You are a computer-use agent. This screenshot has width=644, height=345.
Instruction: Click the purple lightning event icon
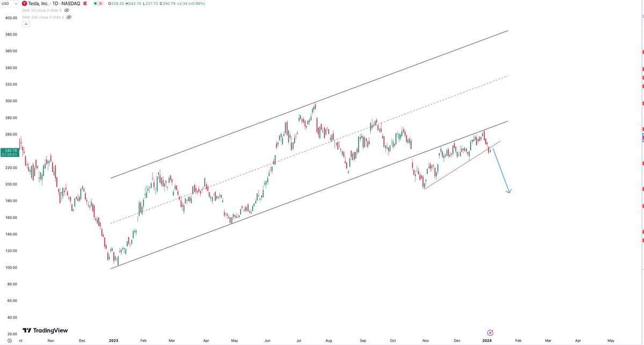(x=490, y=333)
